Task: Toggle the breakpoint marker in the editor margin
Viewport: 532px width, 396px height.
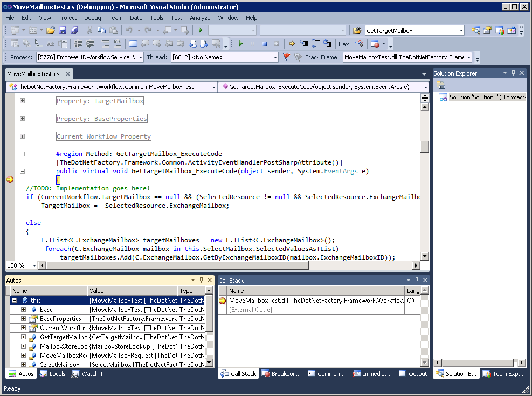Action: click(9, 179)
